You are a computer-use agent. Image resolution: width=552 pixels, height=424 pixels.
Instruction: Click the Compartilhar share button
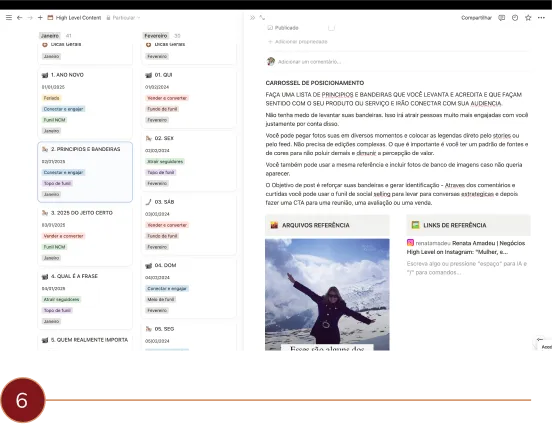point(476,18)
